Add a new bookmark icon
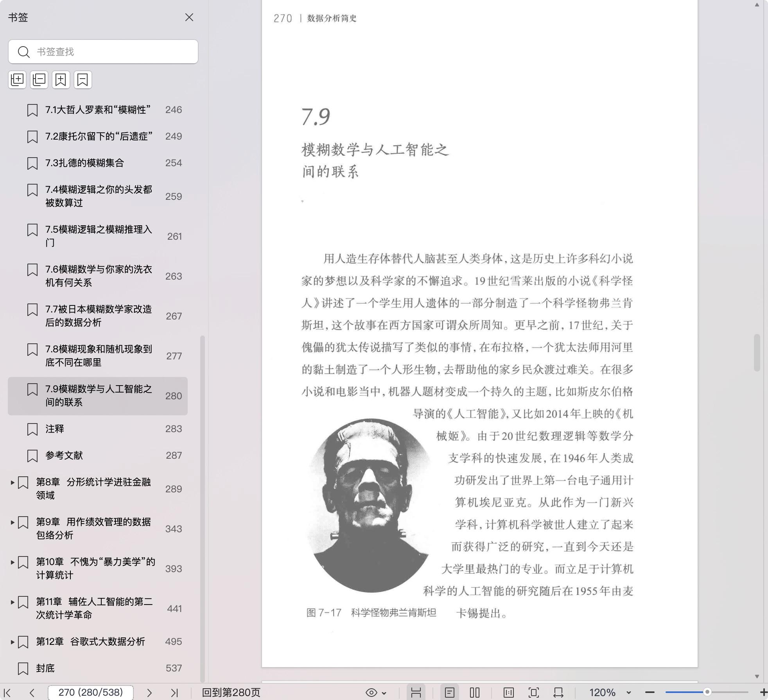This screenshot has height=700, width=768. (x=61, y=80)
